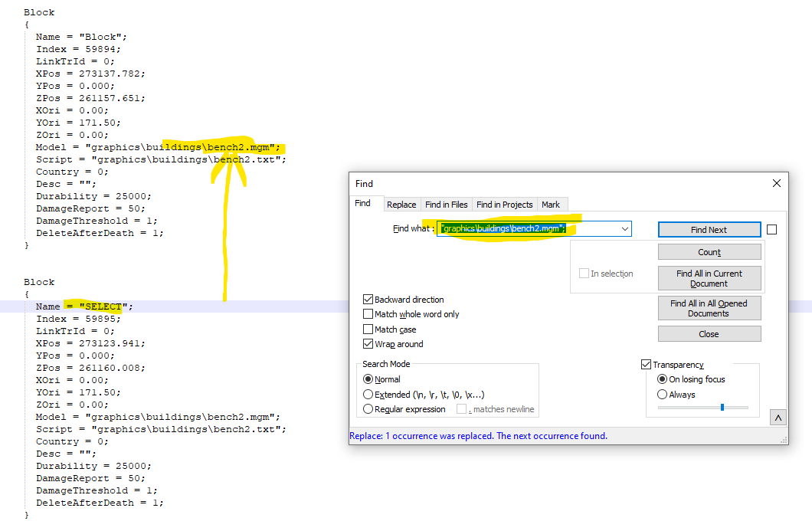Click the ZPos = 261157.651 line
Viewport: 812px width, 531px height.
tap(90, 98)
